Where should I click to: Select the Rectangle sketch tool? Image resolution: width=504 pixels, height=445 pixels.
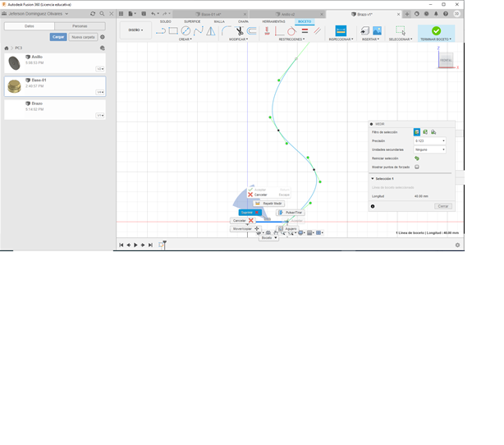tap(173, 31)
